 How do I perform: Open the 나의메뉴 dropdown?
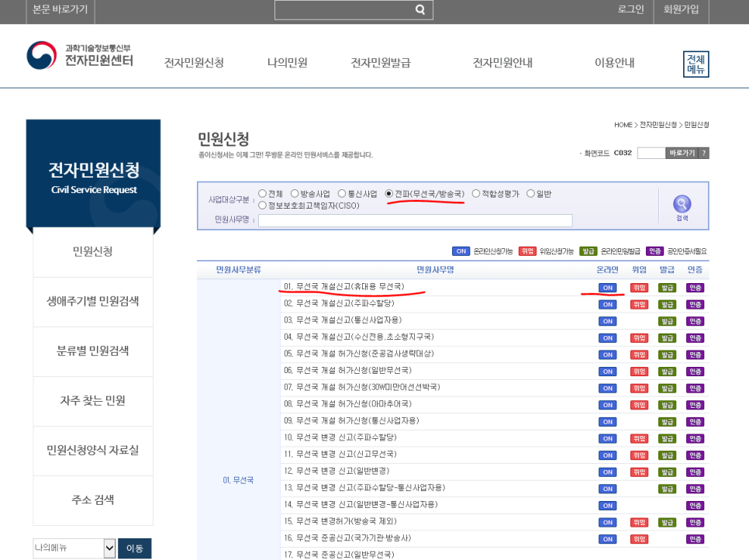74,548
